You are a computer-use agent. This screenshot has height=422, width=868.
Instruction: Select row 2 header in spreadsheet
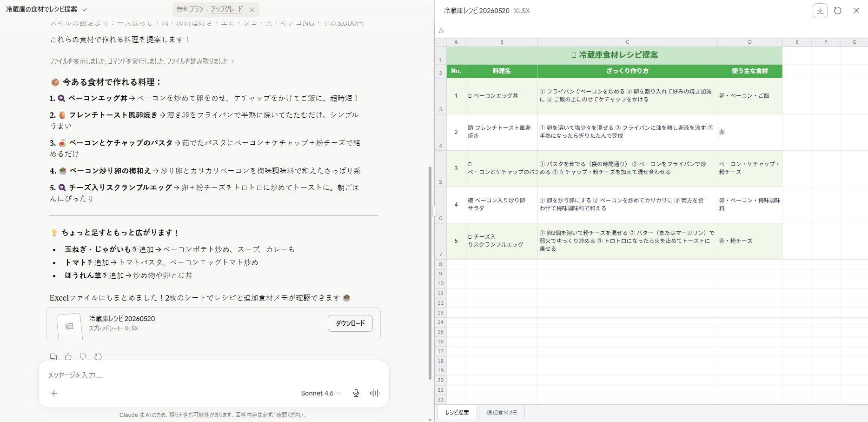[440, 71]
